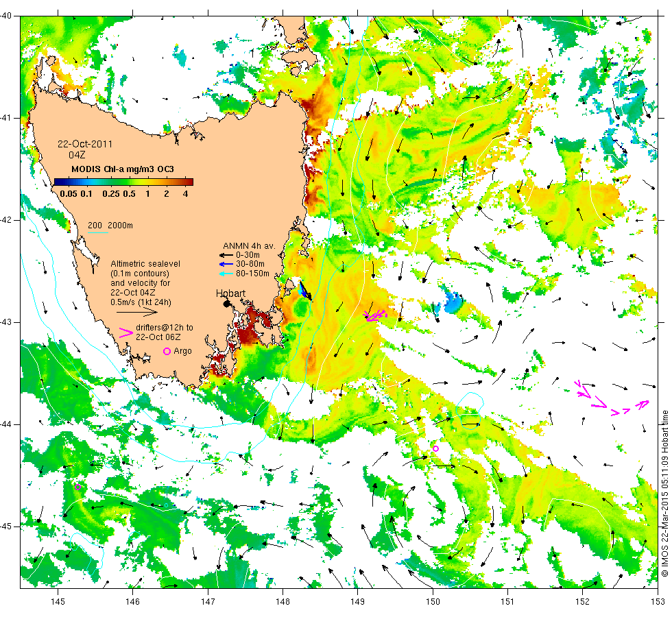Click the 0.25 colorbar tick value
This screenshot has width=672, height=617.
click(111, 193)
